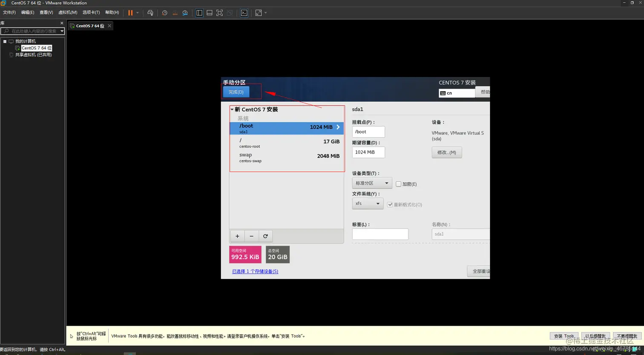The height and width of the screenshot is (355, 644).
Task: Open the console view icon in toolbar
Action: point(244,13)
